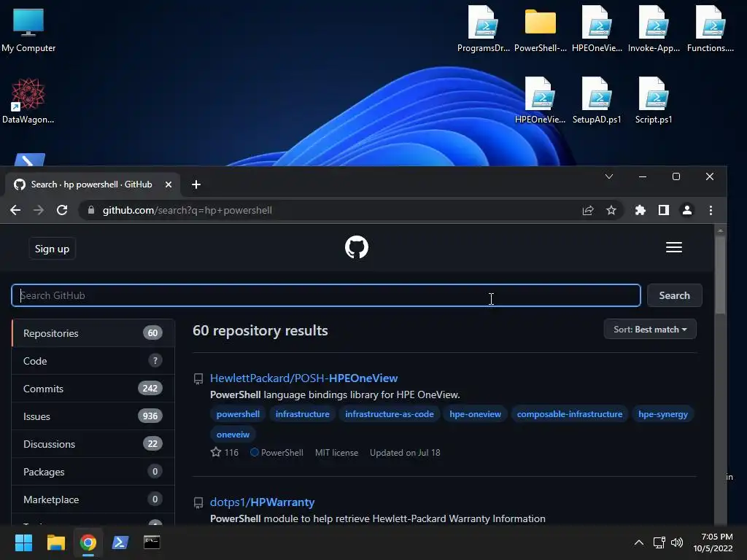This screenshot has height=560, width=747.
Task: Open Chrome tab search dropdown arrow
Action: click(x=609, y=176)
